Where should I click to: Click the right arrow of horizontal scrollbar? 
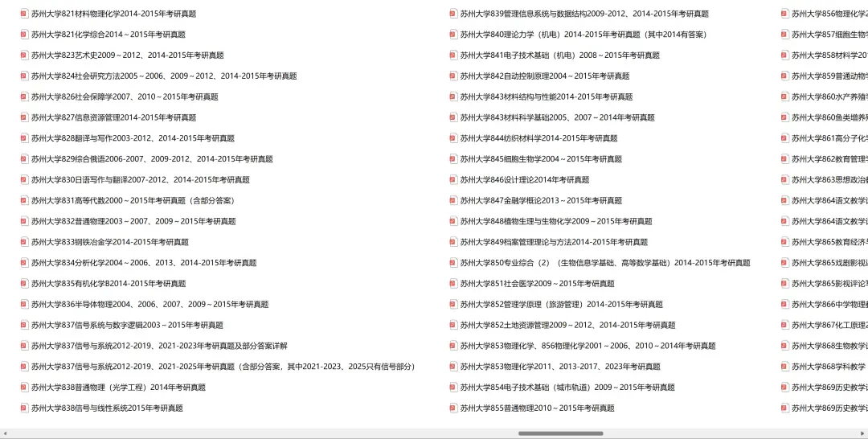click(863, 433)
